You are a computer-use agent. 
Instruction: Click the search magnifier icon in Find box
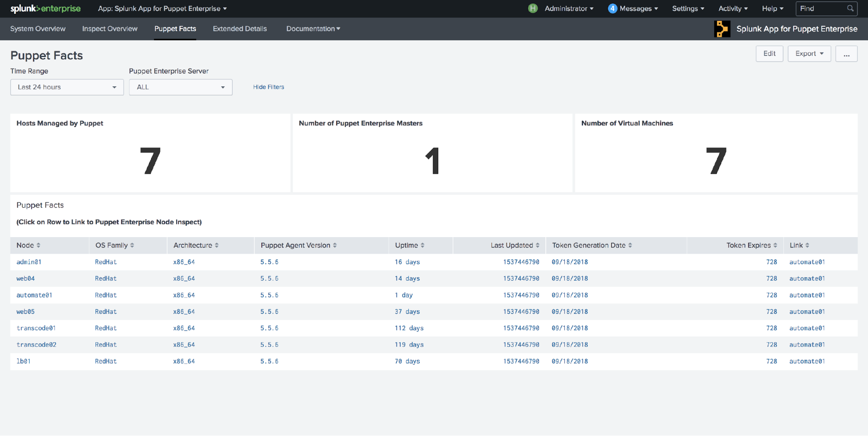850,8
